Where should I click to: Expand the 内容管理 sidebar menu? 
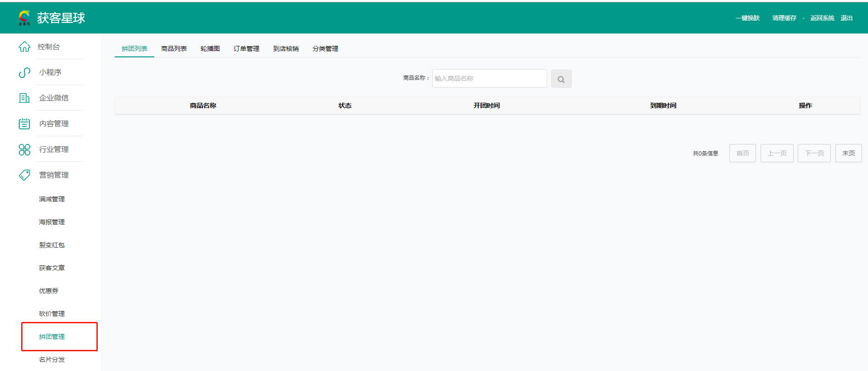(54, 124)
